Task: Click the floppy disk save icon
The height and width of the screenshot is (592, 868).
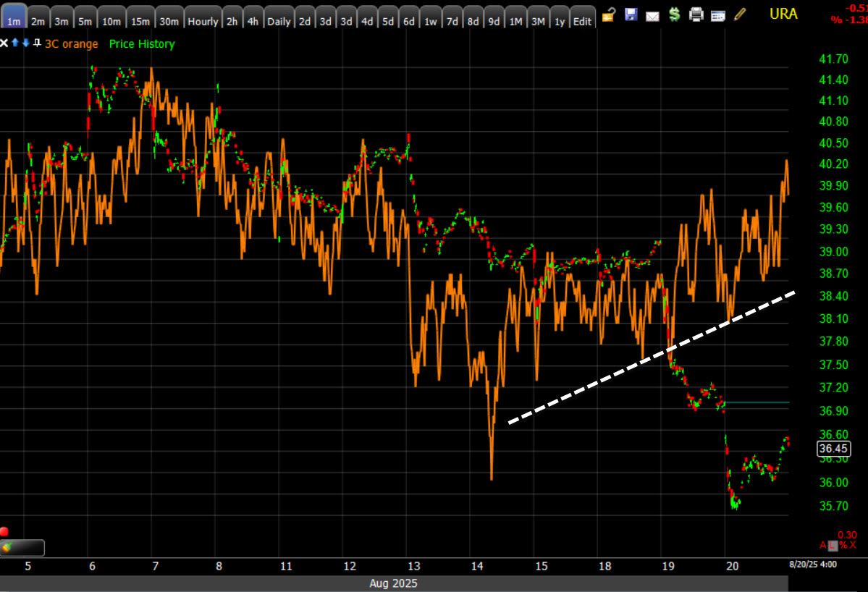Action: [x=631, y=14]
